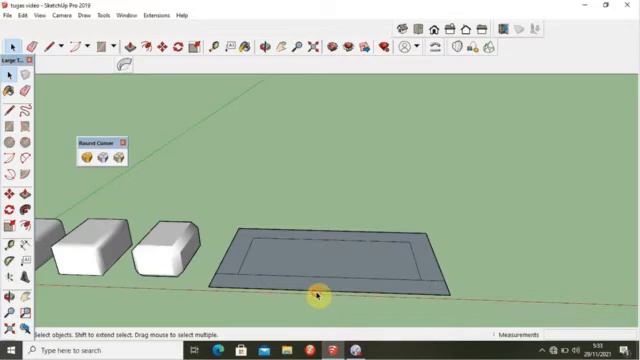Pick the Protractor tool in Large Tool Set
640x360 pixels.
point(9,261)
